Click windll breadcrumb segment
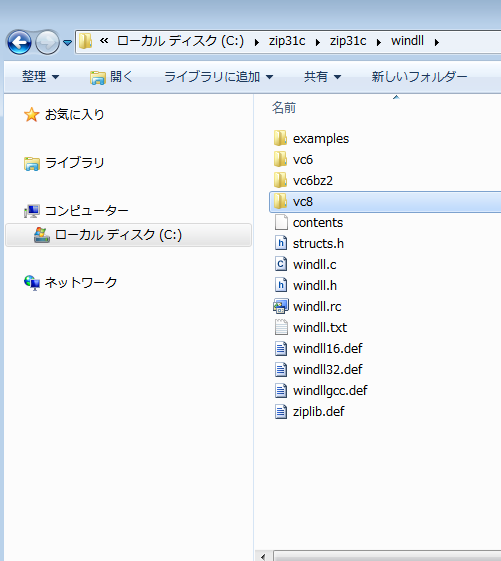Image resolution: width=501 pixels, height=561 pixels. point(407,41)
